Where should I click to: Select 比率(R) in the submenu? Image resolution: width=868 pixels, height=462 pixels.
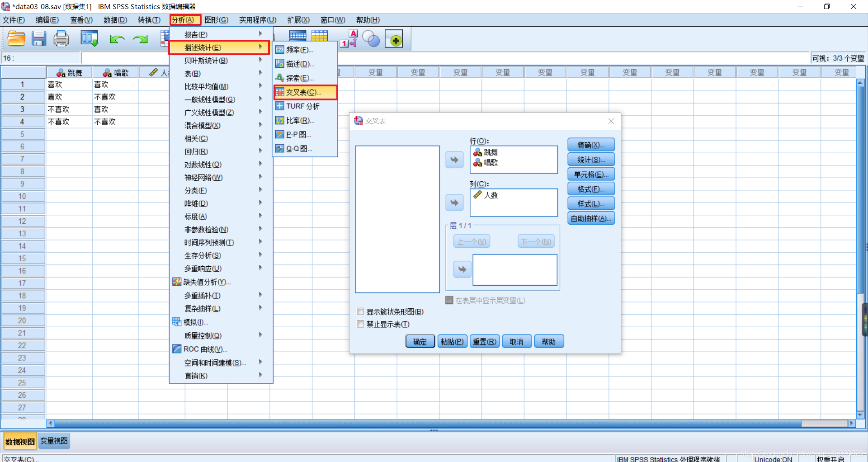(x=305, y=120)
